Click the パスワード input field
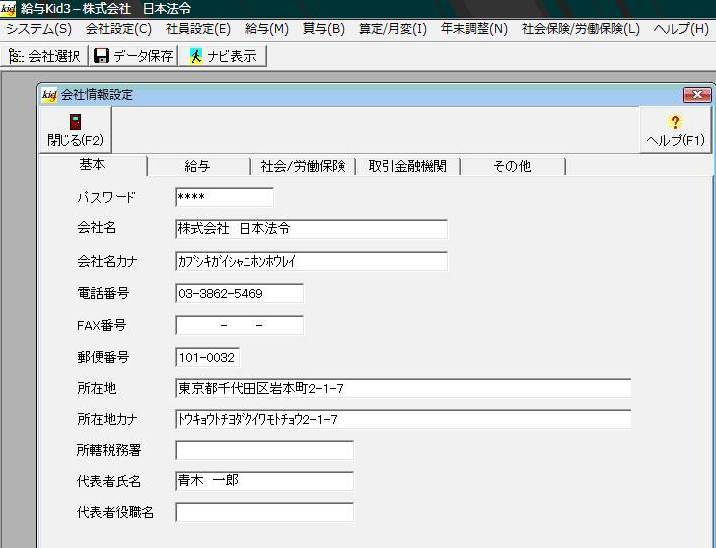 pyautogui.click(x=224, y=197)
